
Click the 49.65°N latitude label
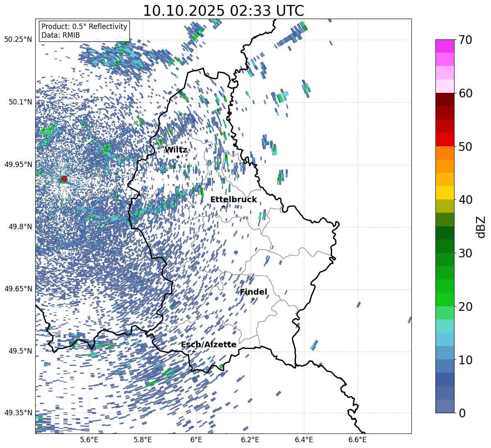(x=18, y=288)
